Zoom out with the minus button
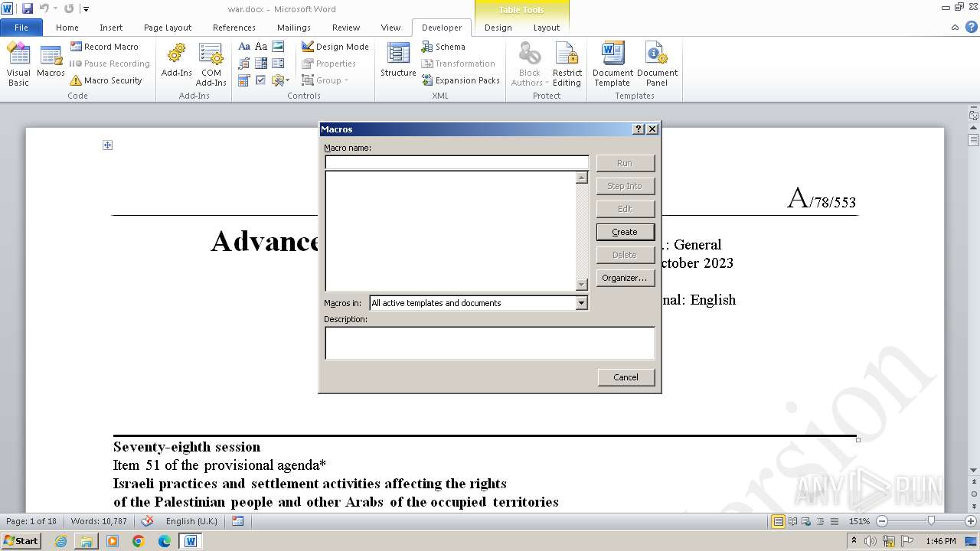Viewport: 980px width, 551px height. 881,521
